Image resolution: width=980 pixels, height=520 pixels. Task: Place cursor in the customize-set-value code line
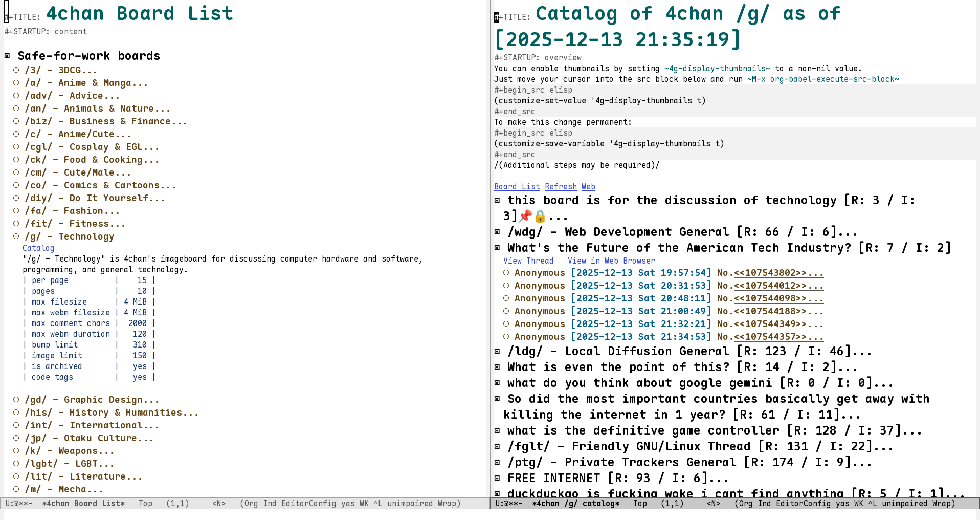[x=600, y=101]
